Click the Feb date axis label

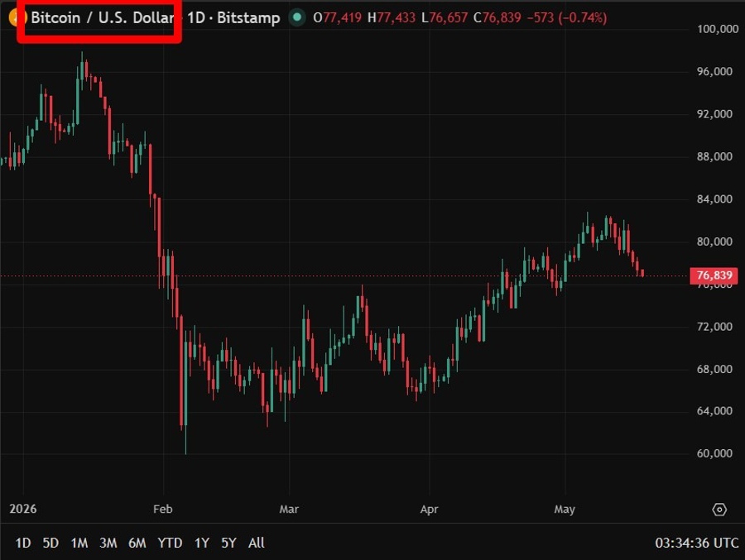coord(163,510)
